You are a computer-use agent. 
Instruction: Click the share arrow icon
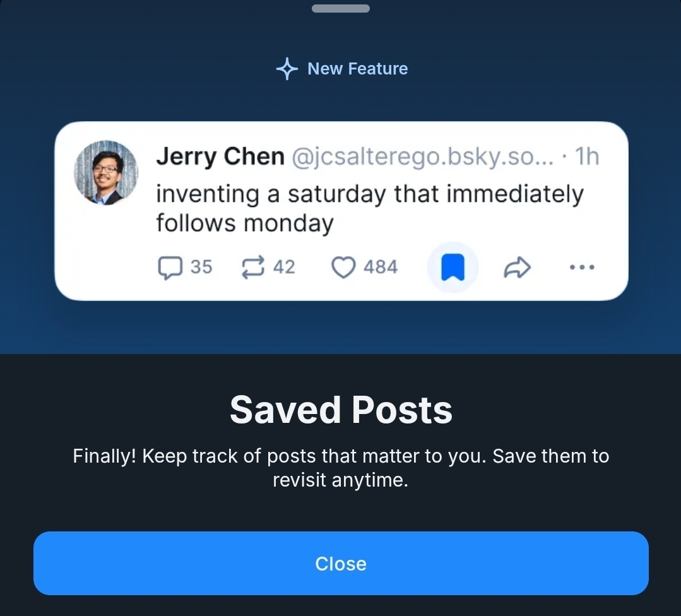[x=517, y=268]
